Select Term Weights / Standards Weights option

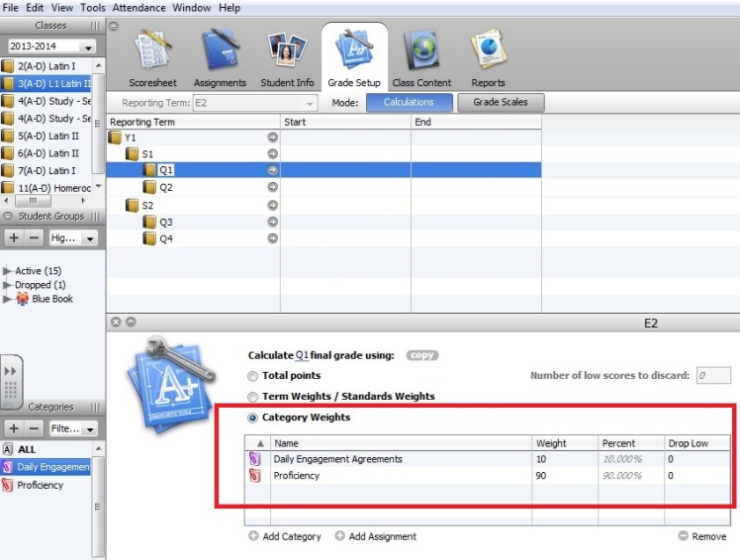coord(253,397)
